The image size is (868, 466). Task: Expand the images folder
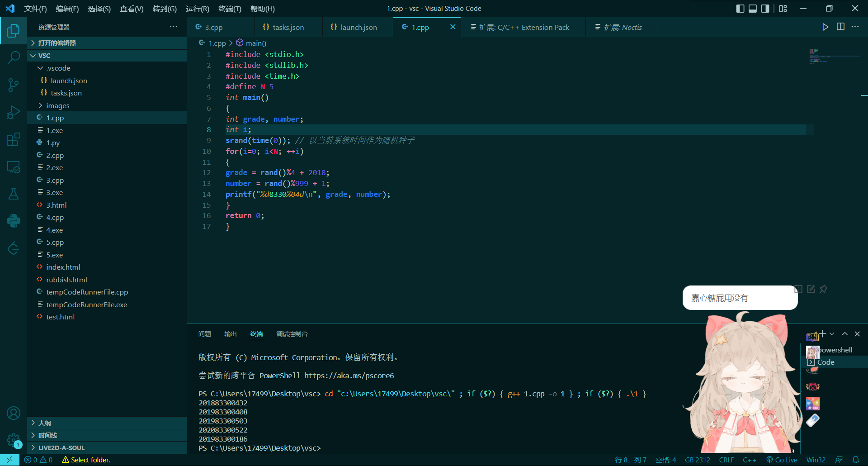click(x=107, y=105)
